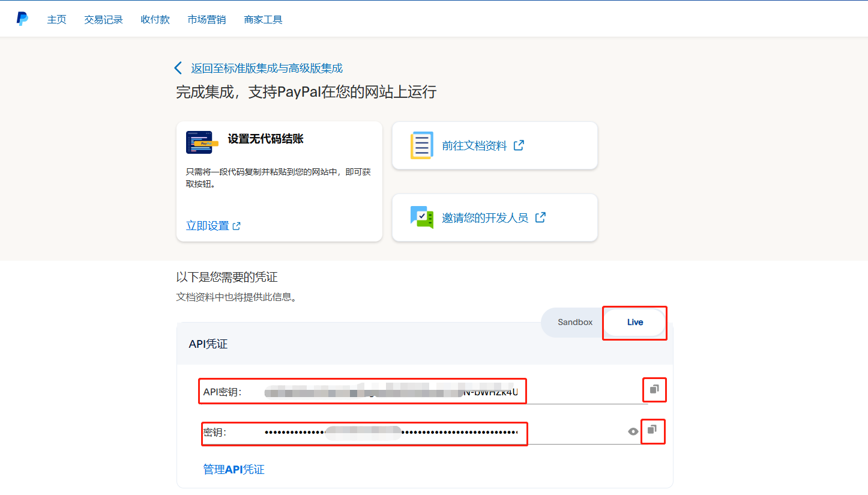Click the no-code checkout card illustration
The height and width of the screenshot is (495, 868).
pyautogui.click(x=202, y=142)
